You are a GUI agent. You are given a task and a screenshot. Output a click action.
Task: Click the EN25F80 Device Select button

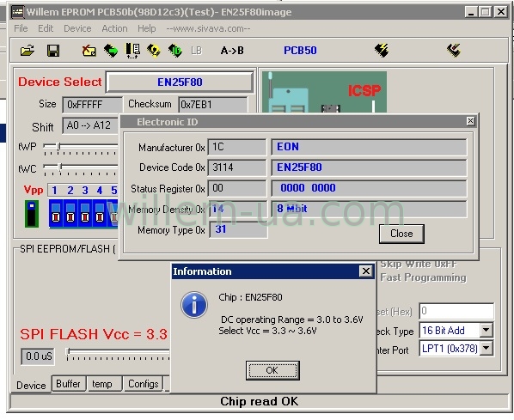(x=180, y=82)
